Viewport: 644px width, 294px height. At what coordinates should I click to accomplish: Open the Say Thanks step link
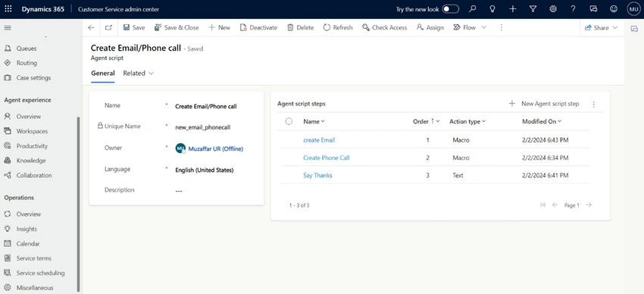pyautogui.click(x=317, y=175)
